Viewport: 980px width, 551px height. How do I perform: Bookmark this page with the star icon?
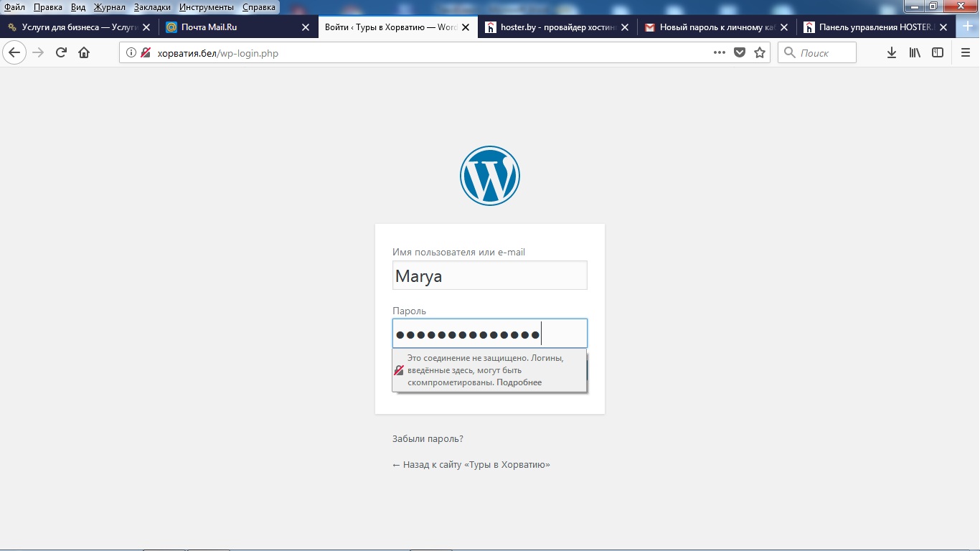pos(760,52)
